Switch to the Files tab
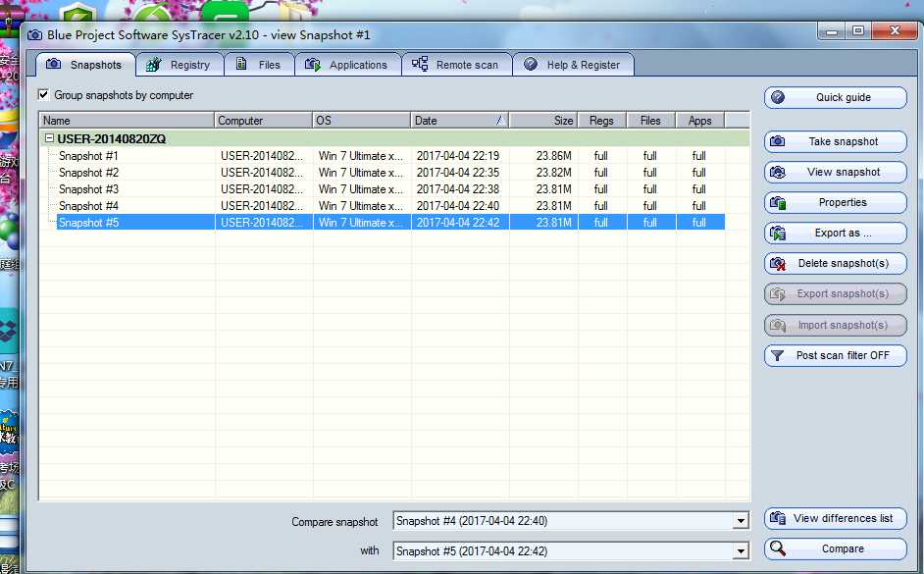 [x=259, y=64]
